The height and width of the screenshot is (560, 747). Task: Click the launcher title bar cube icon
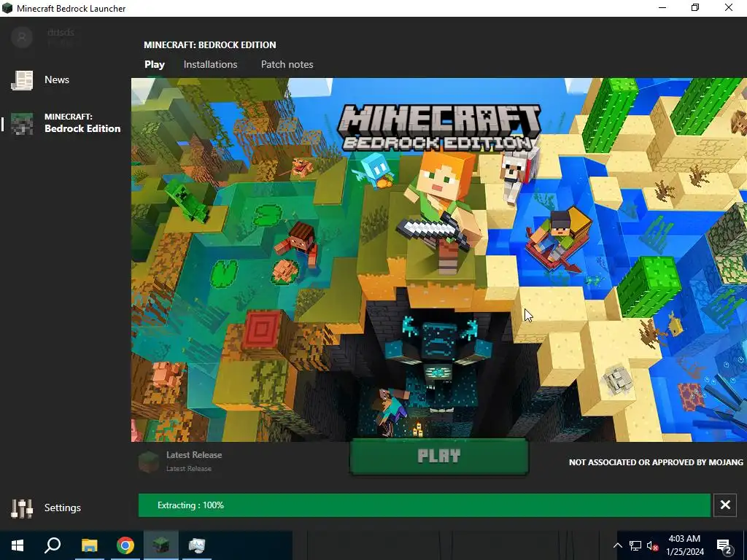coord(7,8)
